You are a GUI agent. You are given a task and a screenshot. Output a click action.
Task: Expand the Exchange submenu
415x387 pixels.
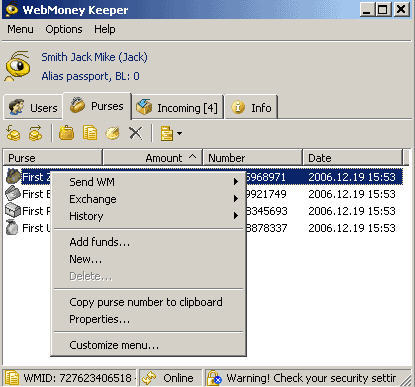point(148,199)
